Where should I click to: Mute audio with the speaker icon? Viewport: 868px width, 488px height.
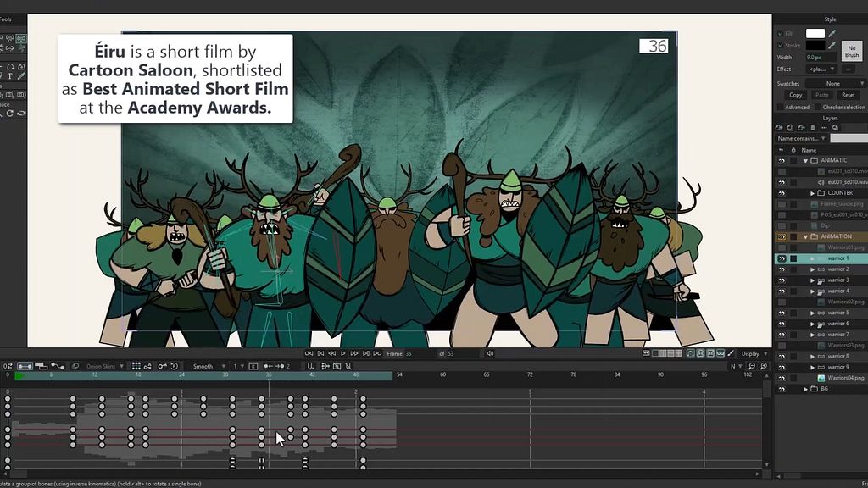pyautogui.click(x=489, y=353)
